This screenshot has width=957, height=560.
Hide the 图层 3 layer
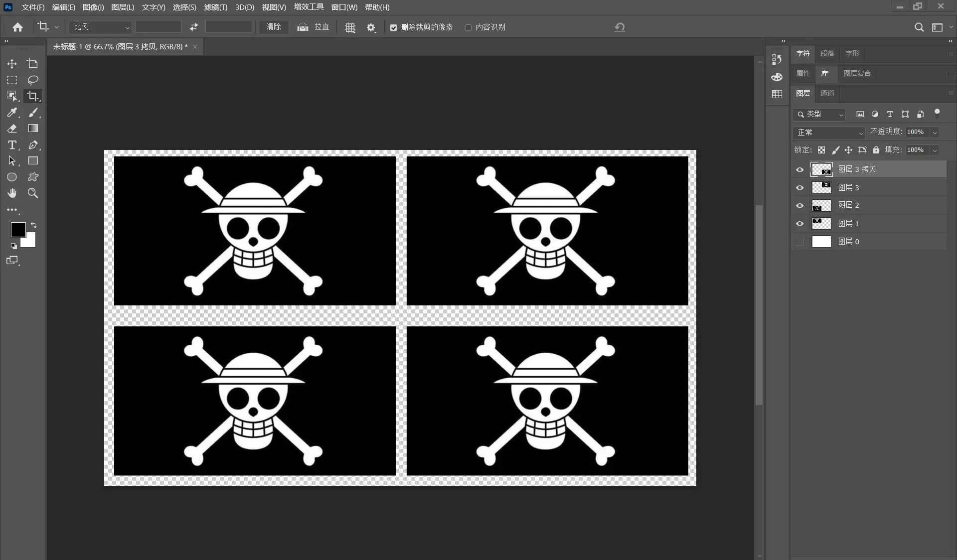coord(800,188)
